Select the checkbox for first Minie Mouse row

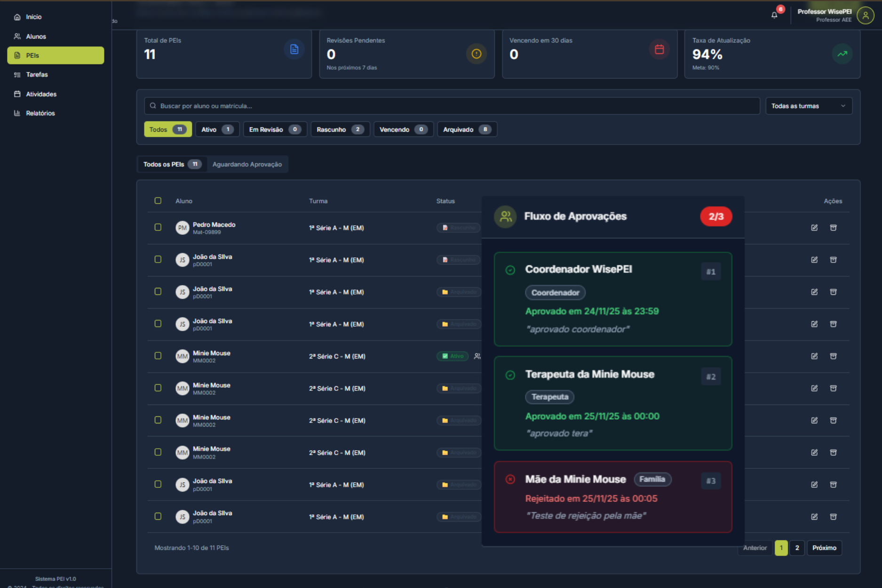[x=158, y=356]
